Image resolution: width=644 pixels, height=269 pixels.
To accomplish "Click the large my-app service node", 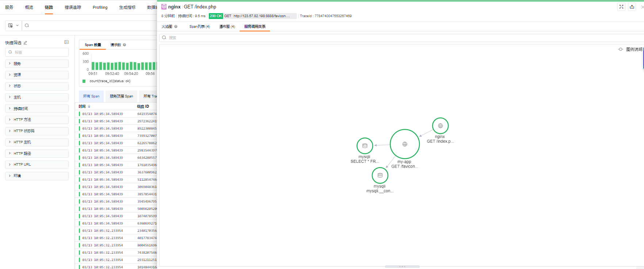I will [405, 144].
